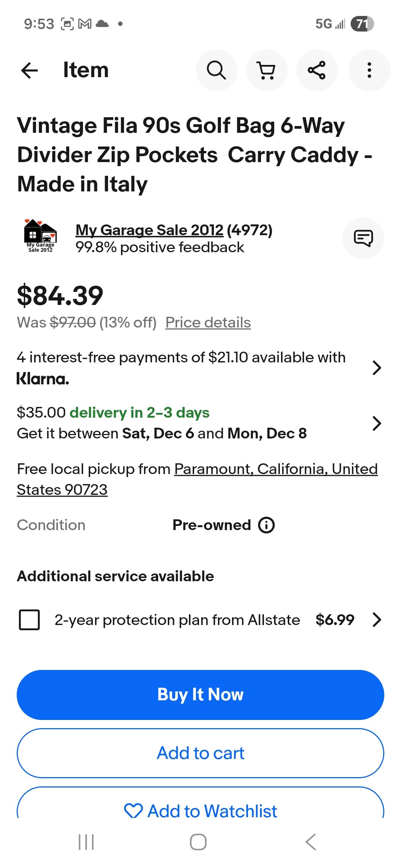
Task: Expand Klarna payment options chevron
Action: [x=376, y=368]
